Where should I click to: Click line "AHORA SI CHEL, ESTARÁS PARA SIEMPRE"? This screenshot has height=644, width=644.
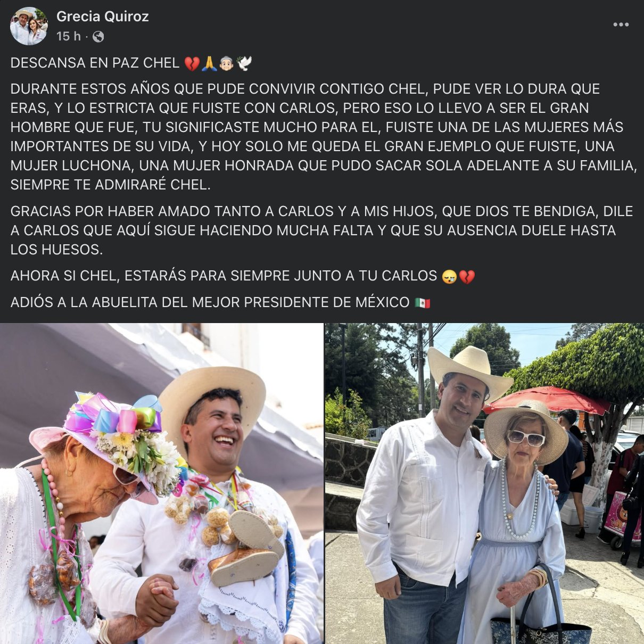point(224,276)
